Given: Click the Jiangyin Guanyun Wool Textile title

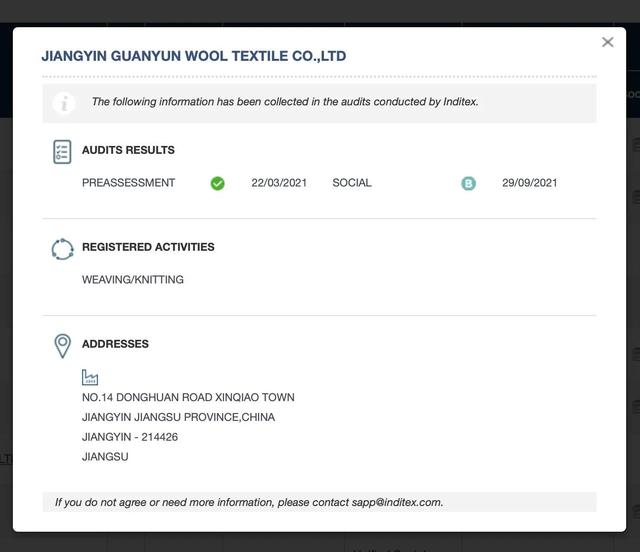Looking at the screenshot, I should tap(193, 56).
